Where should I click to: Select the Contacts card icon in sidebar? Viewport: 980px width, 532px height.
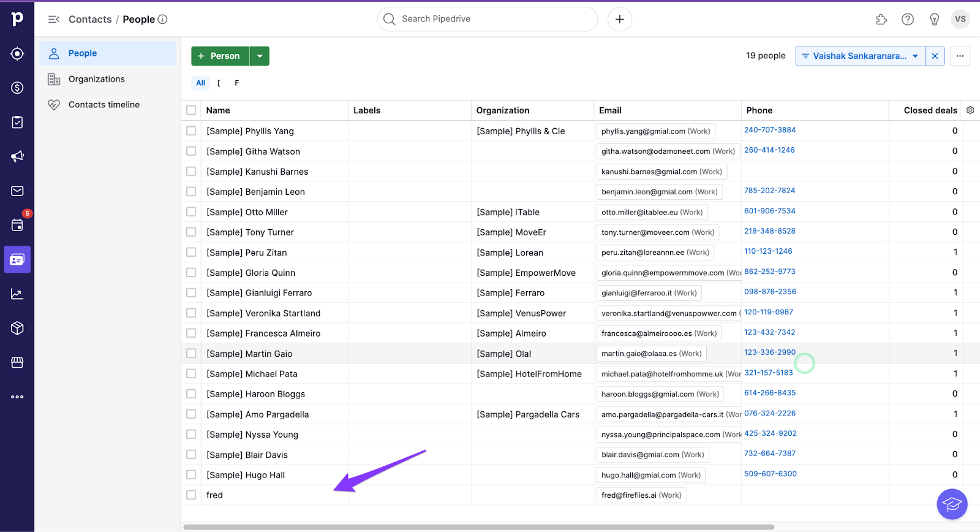17,259
